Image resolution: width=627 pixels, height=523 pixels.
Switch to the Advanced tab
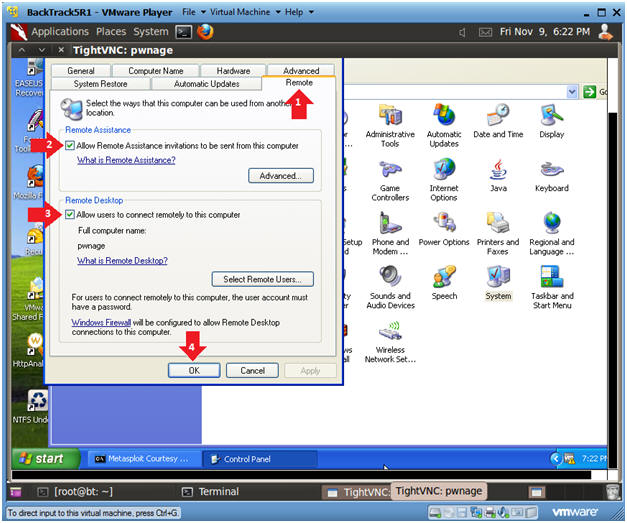coord(301,70)
